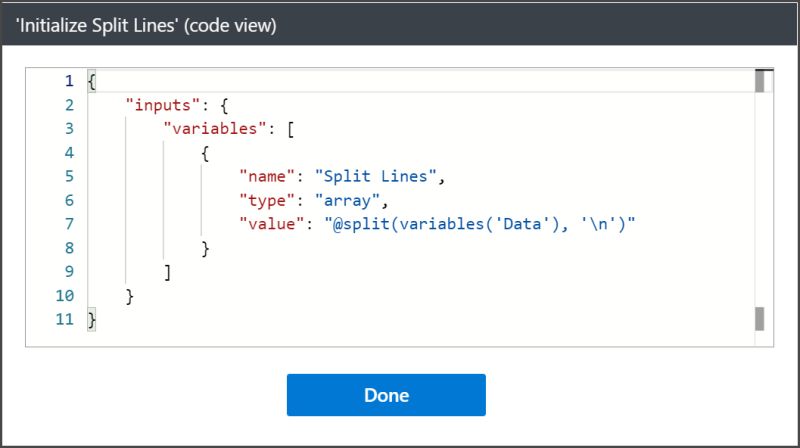
Task: Click the "type" key on line 6
Action: point(266,201)
